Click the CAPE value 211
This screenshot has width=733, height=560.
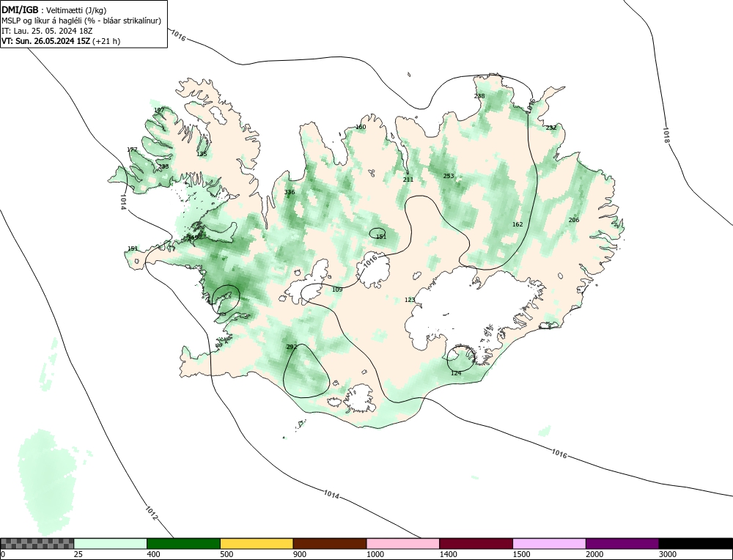408,179
